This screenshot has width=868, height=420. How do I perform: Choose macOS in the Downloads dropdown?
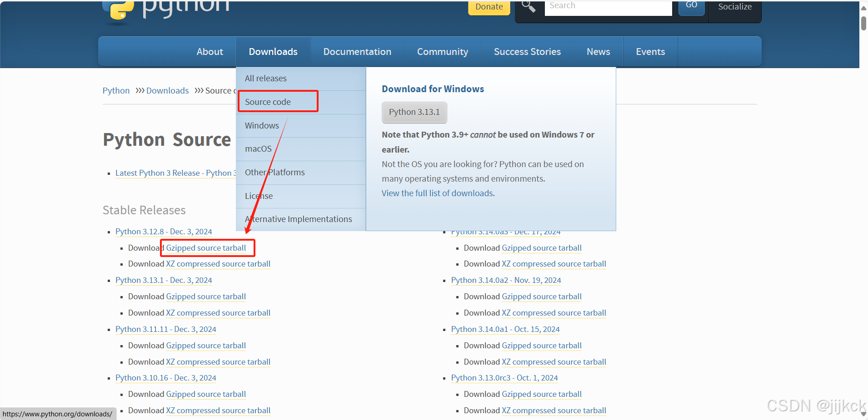click(x=258, y=148)
